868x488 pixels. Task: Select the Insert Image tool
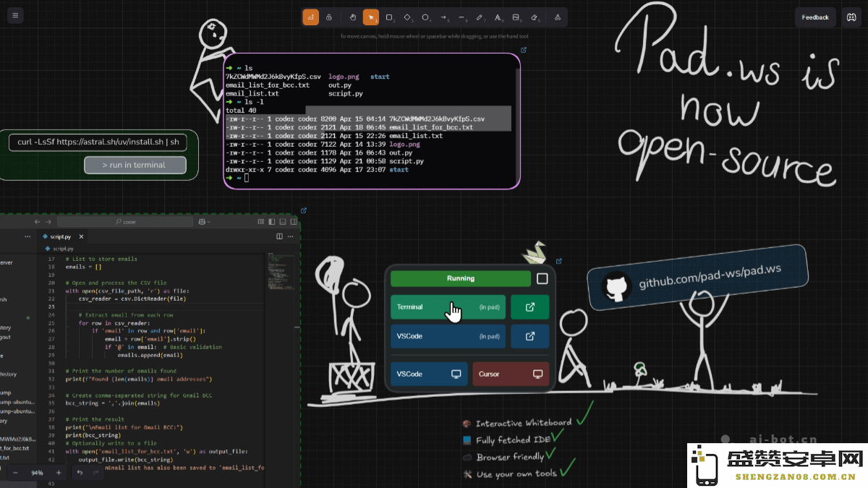tap(516, 17)
